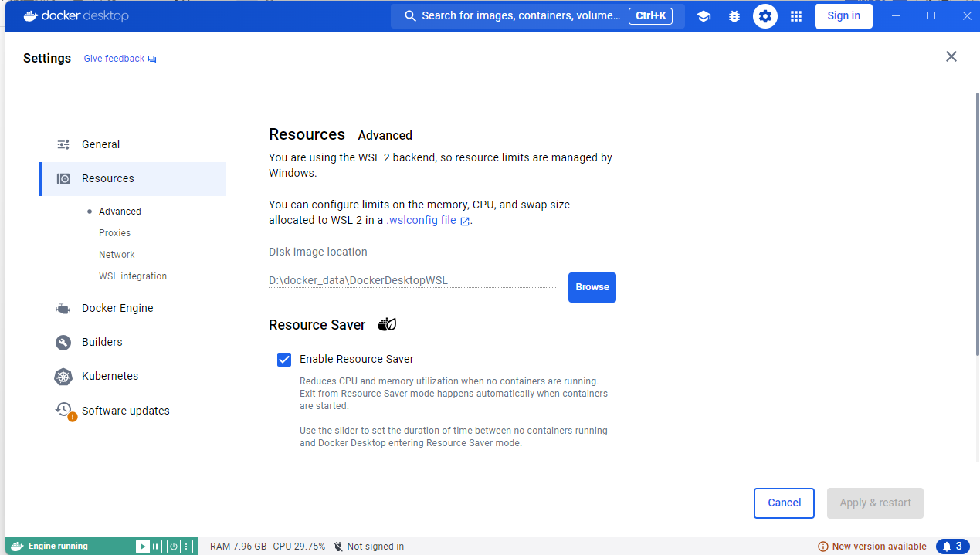Image resolution: width=980 pixels, height=555 pixels.
Task: Open Software updates settings section
Action: point(132,411)
